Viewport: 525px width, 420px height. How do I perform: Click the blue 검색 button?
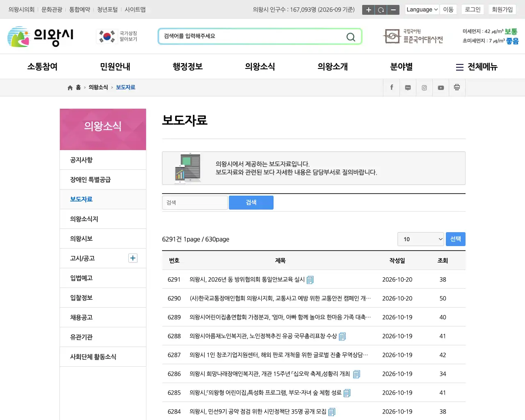click(251, 203)
